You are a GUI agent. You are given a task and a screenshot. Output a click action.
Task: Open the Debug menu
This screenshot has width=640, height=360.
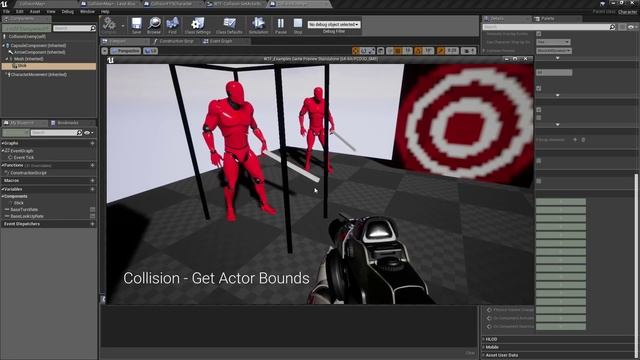point(68,11)
